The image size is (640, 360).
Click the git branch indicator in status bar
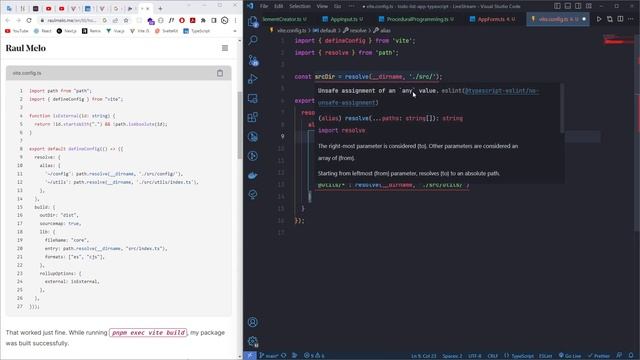[x=269, y=356]
